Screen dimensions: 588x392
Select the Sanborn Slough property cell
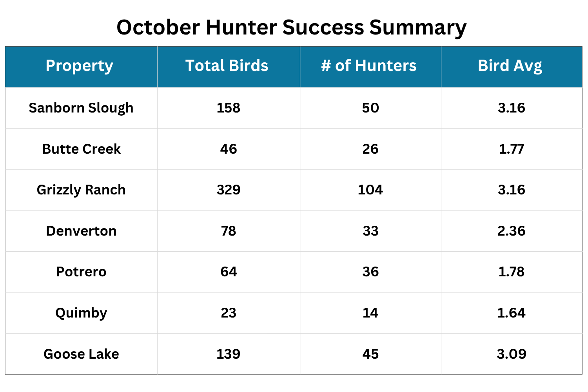pos(81,108)
